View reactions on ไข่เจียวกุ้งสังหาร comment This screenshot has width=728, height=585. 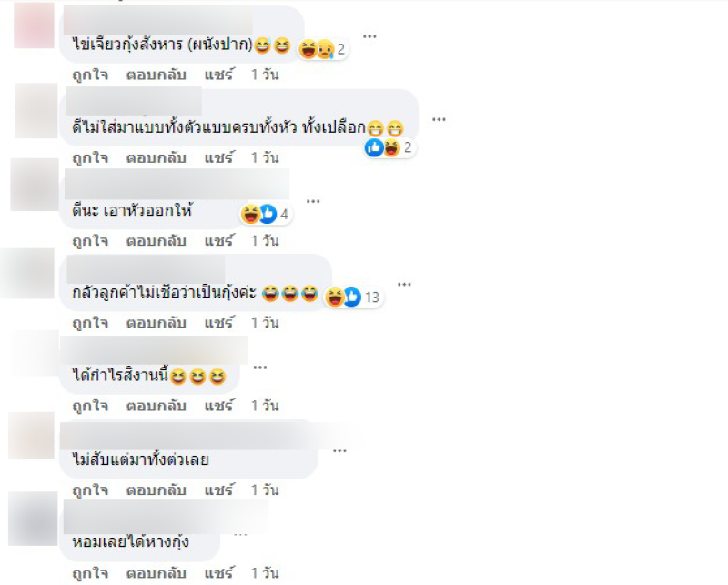pos(323,49)
